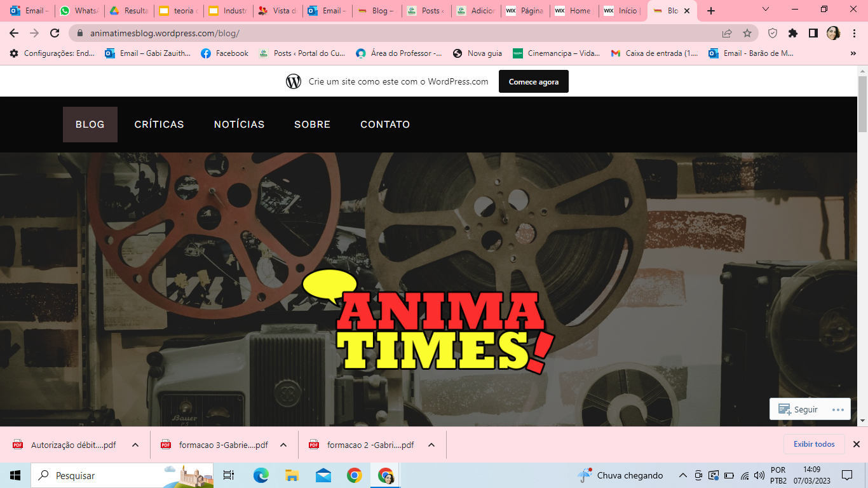Go to the NOTÍCIAS menu page
Image resolution: width=868 pixels, height=488 pixels.
point(239,125)
